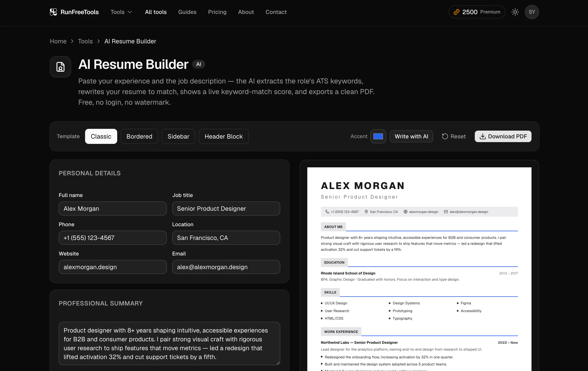Toggle the light/dark theme sun icon
Image resolution: width=588 pixels, height=371 pixels.
[515, 12]
